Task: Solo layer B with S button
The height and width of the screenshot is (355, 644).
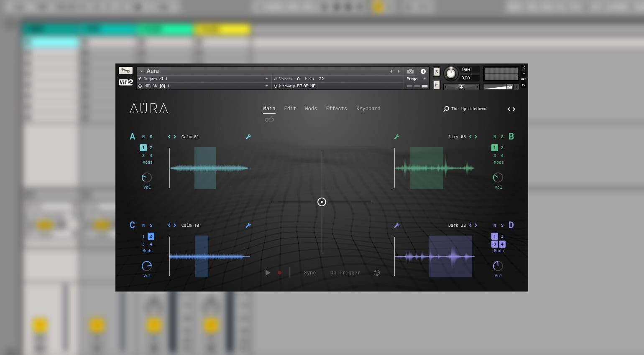Action: pos(502,137)
